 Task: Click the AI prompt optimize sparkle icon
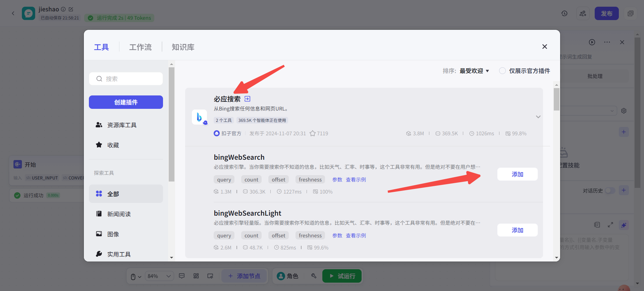tap(624, 225)
